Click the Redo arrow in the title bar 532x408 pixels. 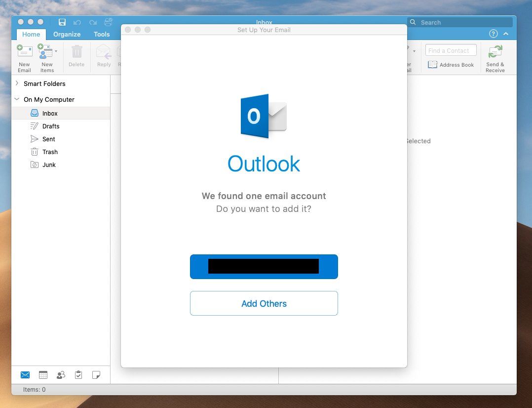point(93,23)
